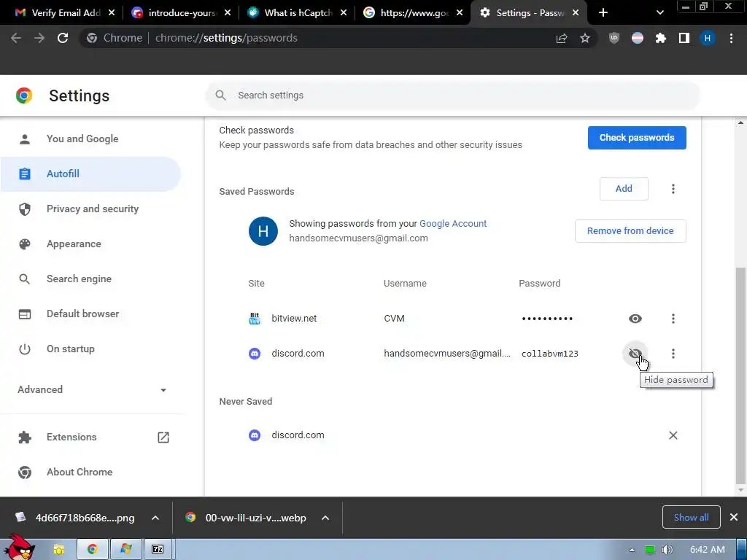Open the 7z taskbar item
The height and width of the screenshot is (560, 747).
tap(158, 550)
